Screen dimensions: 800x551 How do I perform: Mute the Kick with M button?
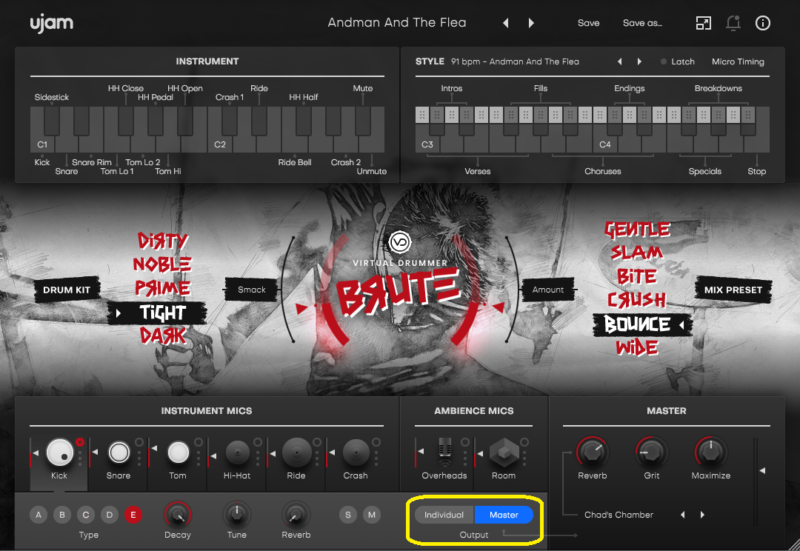(372, 515)
